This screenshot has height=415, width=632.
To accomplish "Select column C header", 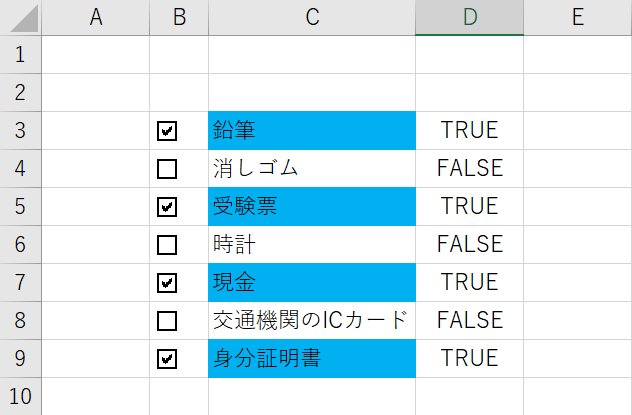I will tap(312, 17).
